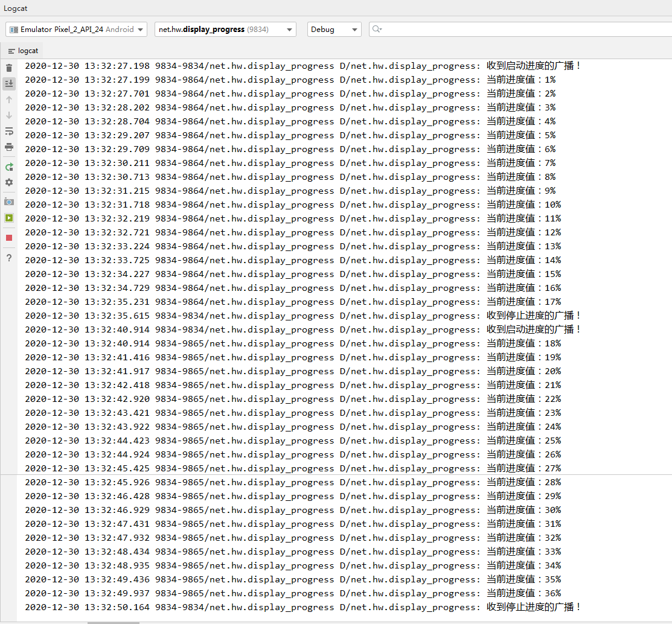672x624 pixels.
Task: Click the log line 当前进度值：24%
Action: [293, 427]
